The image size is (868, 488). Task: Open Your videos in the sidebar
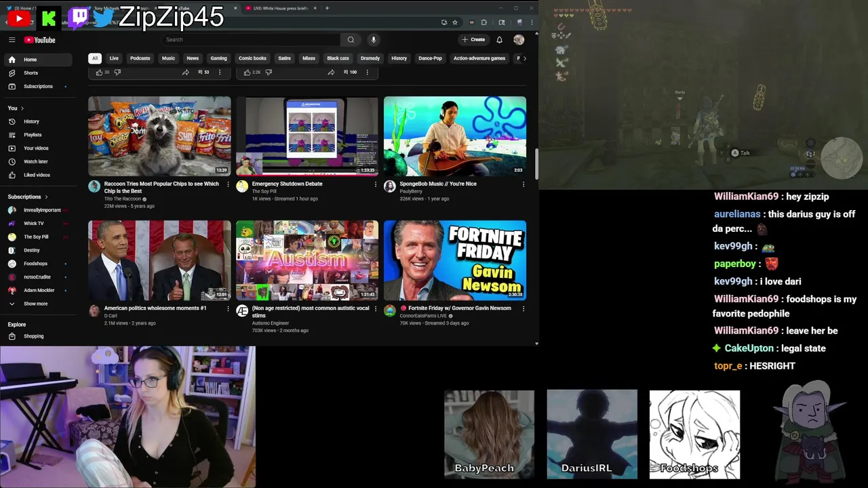[x=39, y=148]
